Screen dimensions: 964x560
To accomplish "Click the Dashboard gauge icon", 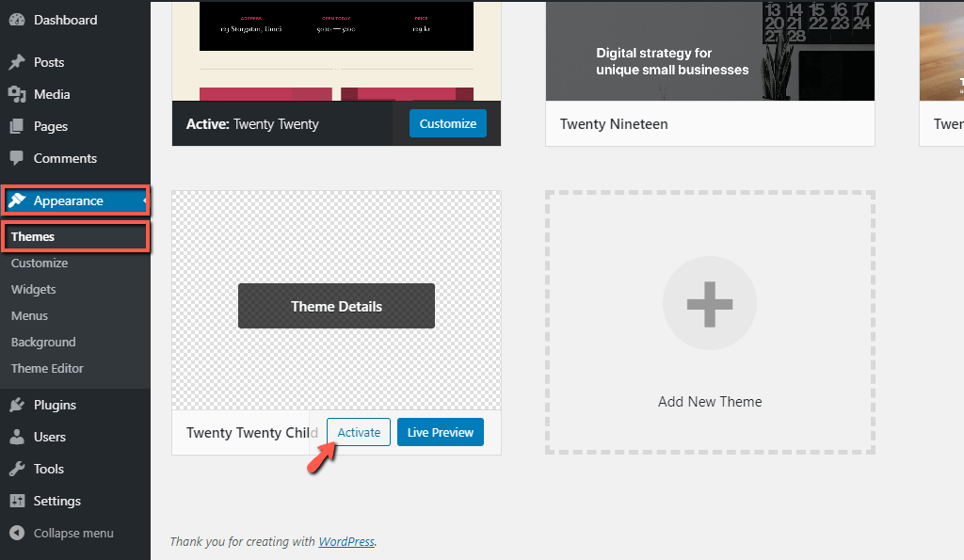I will pyautogui.click(x=17, y=20).
